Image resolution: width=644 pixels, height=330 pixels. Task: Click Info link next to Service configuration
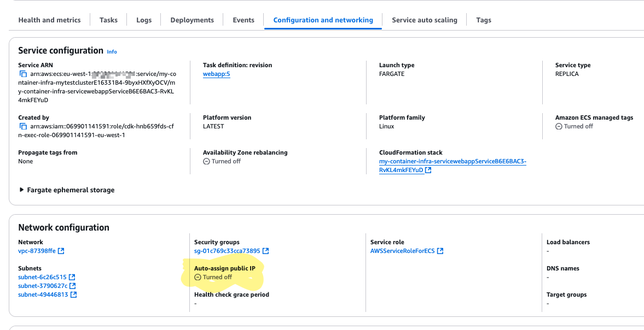[x=112, y=51]
